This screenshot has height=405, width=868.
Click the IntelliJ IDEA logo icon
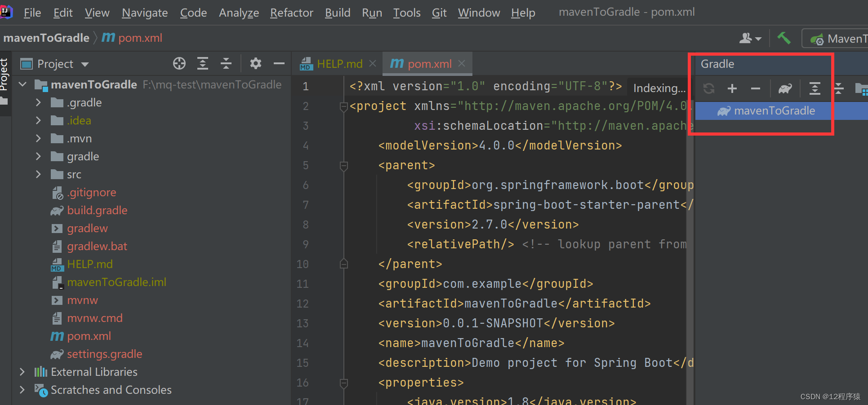point(6,12)
